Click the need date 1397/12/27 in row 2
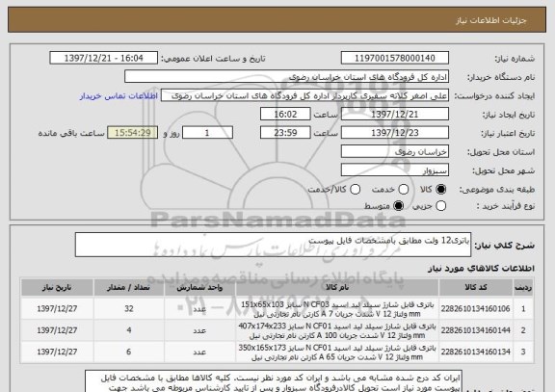Image resolution: width=555 pixels, height=392 pixels. click(x=57, y=330)
